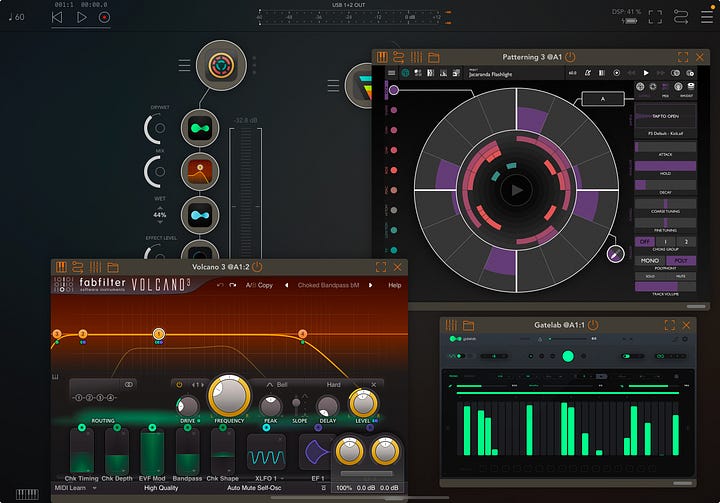This screenshot has width=720, height=503.
Task: Bypass Patterning 3 with power icon
Action: (570, 57)
